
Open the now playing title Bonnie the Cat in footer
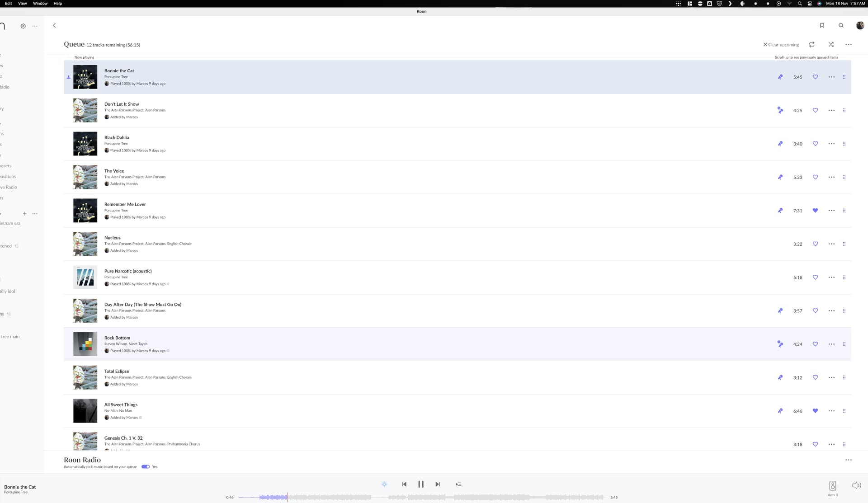20,487
